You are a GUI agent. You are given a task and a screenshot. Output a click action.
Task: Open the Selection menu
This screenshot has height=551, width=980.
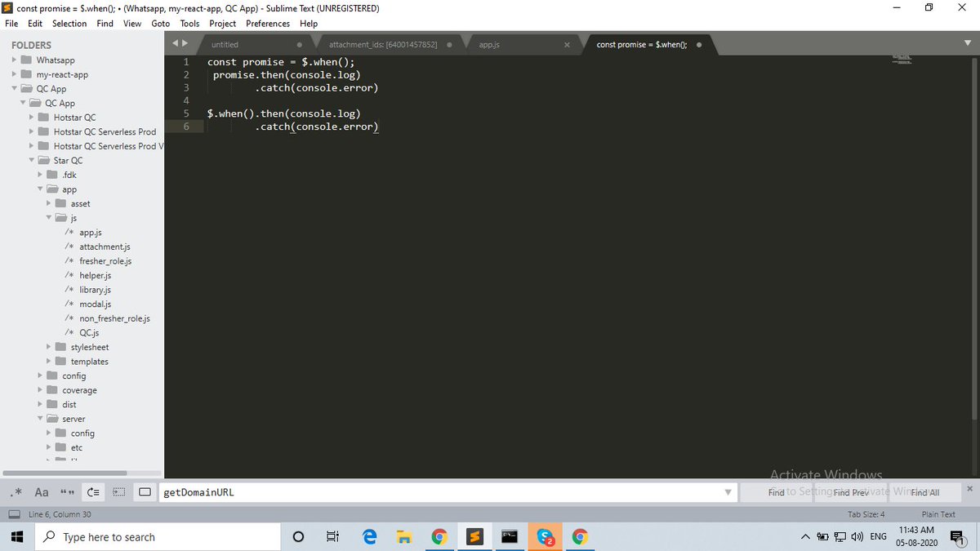pyautogui.click(x=69, y=24)
